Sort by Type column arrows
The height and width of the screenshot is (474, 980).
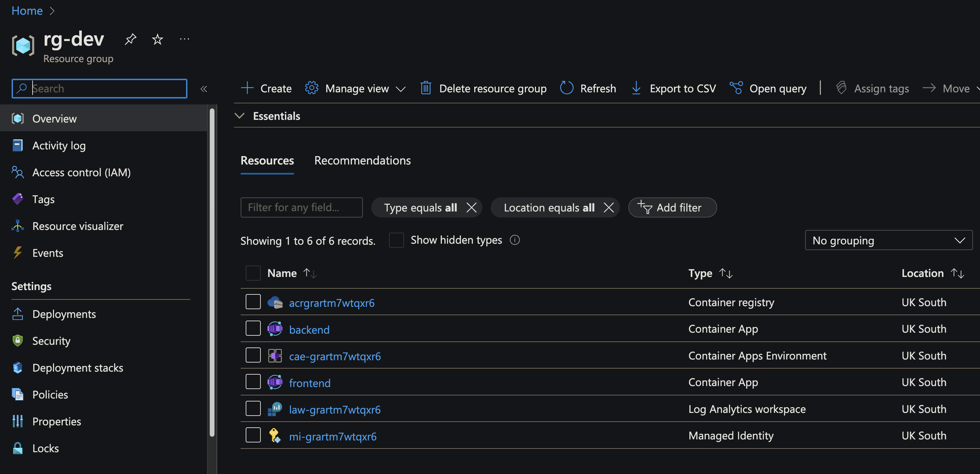click(726, 273)
